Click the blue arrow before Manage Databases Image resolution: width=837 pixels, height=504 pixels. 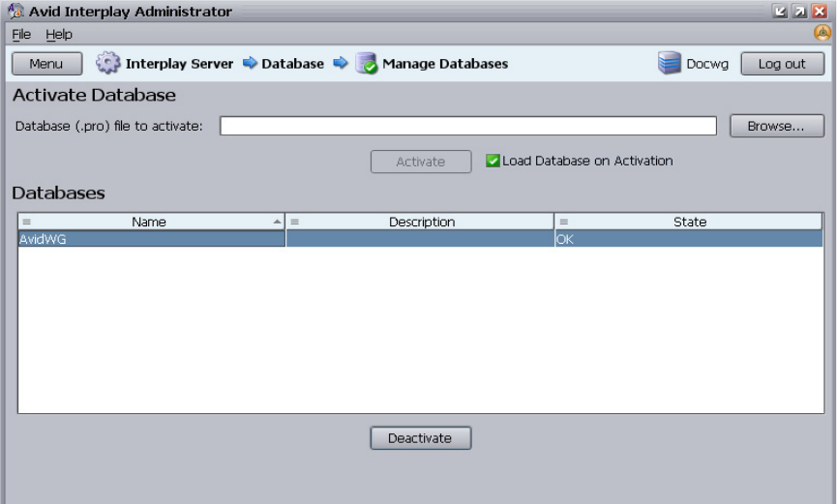coord(341,63)
